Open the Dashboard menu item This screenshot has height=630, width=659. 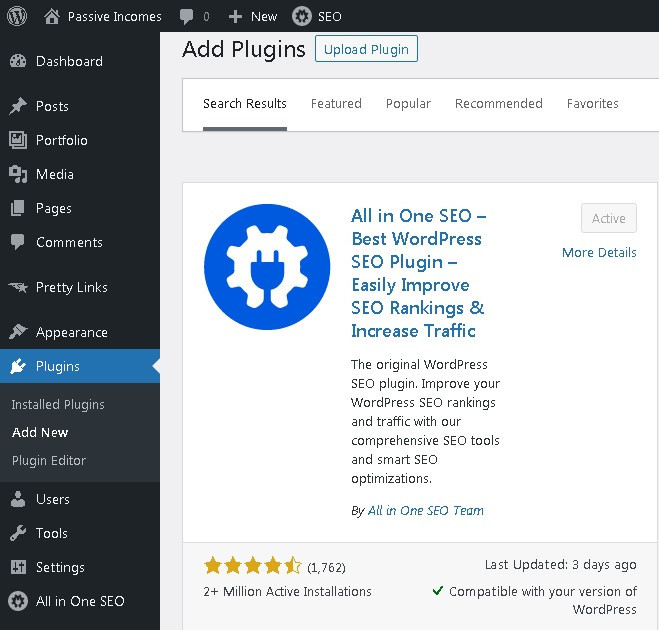69,61
